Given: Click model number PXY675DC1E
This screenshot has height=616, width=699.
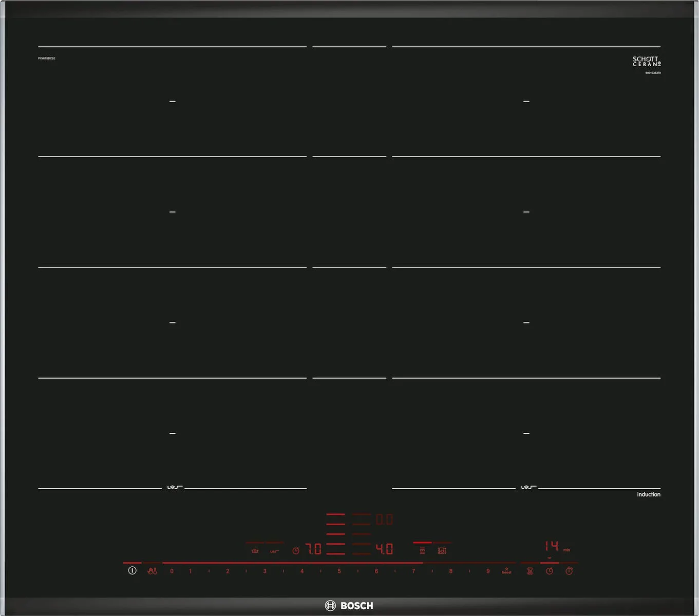Looking at the screenshot, I should coord(47,59).
